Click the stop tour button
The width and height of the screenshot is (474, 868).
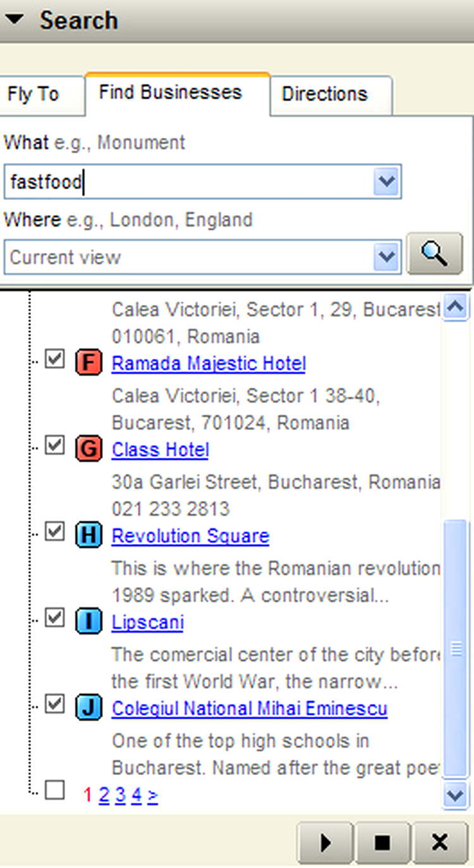point(382,843)
